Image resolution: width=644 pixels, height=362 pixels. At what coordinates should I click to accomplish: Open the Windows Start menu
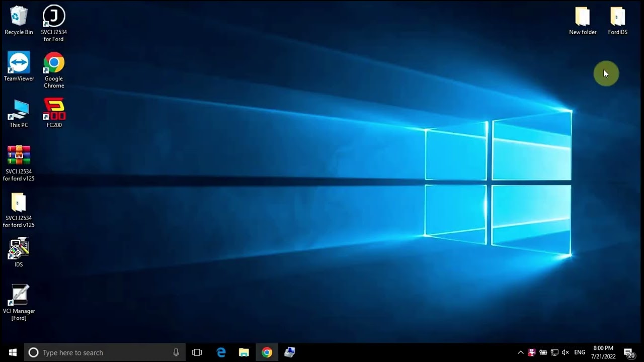[12, 352]
